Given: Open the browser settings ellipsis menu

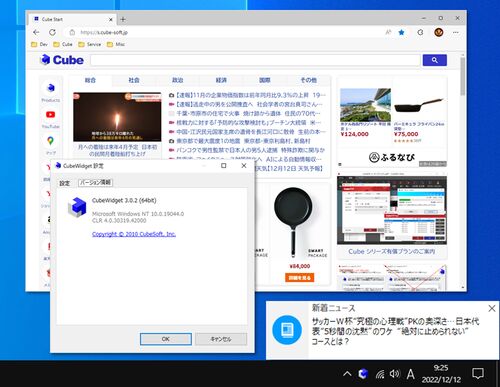Looking at the screenshot, I should (x=456, y=32).
